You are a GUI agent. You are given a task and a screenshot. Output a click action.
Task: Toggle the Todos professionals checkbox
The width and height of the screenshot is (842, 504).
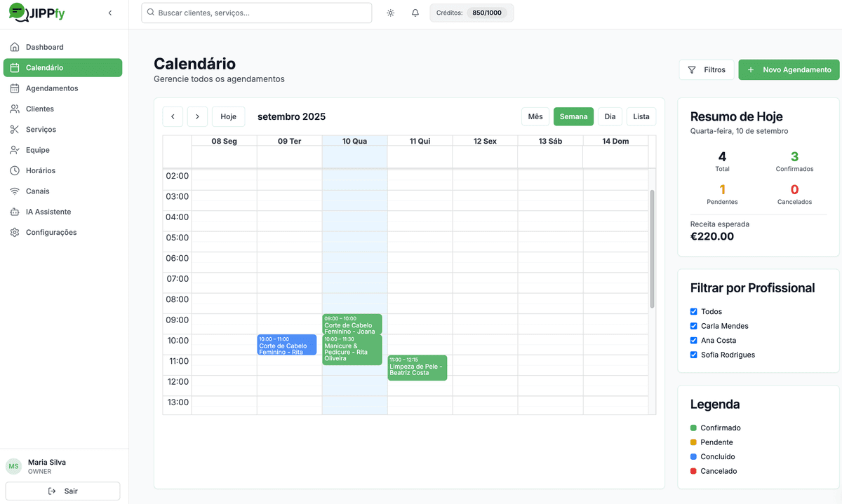click(x=694, y=311)
